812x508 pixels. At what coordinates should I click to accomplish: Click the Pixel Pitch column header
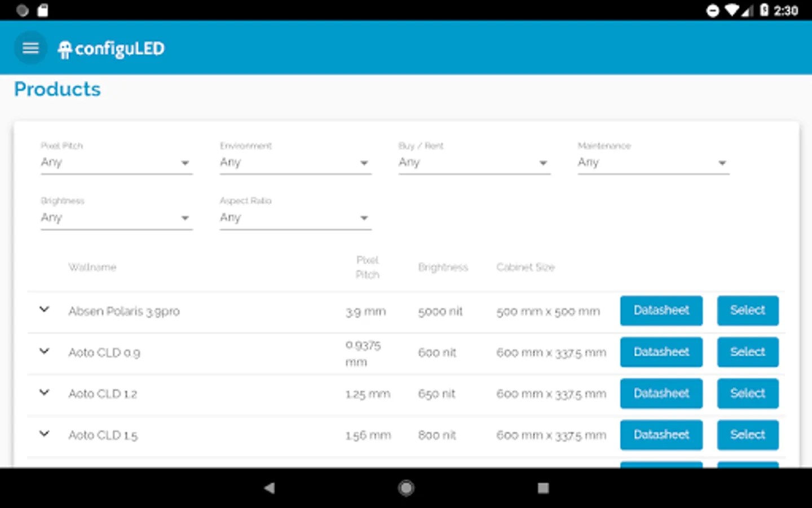pos(368,267)
